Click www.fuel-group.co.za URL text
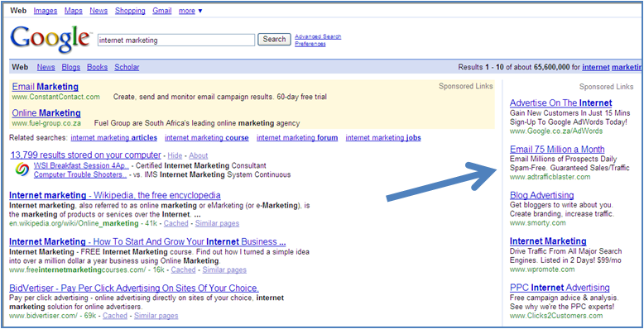Image resolution: width=644 pixels, height=329 pixels. (46, 123)
